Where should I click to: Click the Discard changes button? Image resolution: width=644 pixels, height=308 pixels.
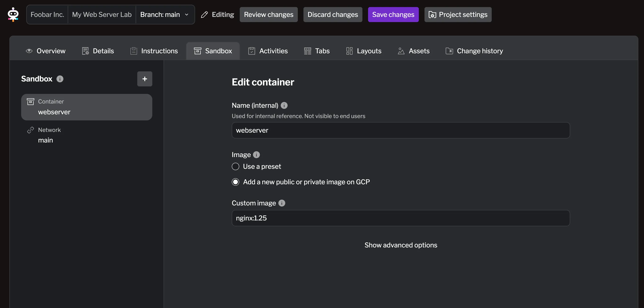[333, 15]
